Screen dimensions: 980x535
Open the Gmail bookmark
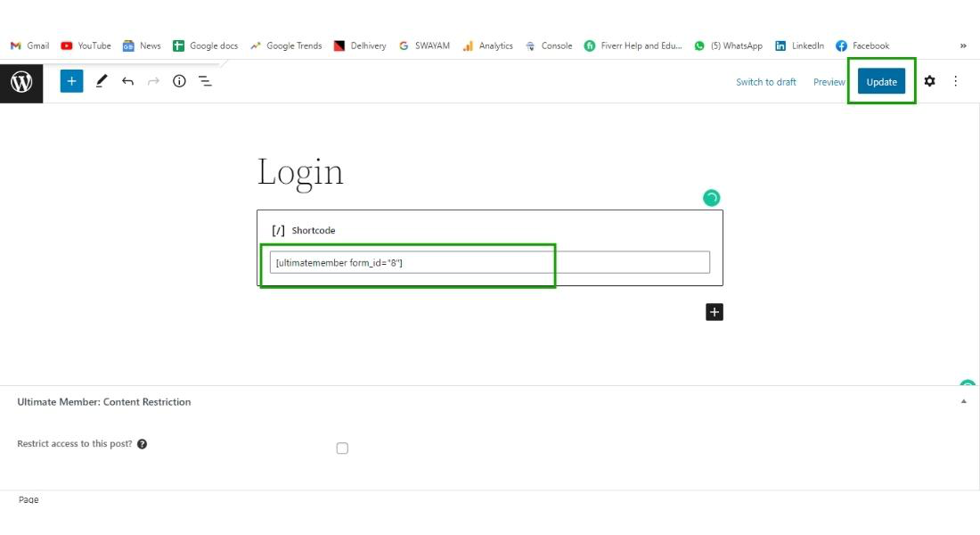pos(29,45)
